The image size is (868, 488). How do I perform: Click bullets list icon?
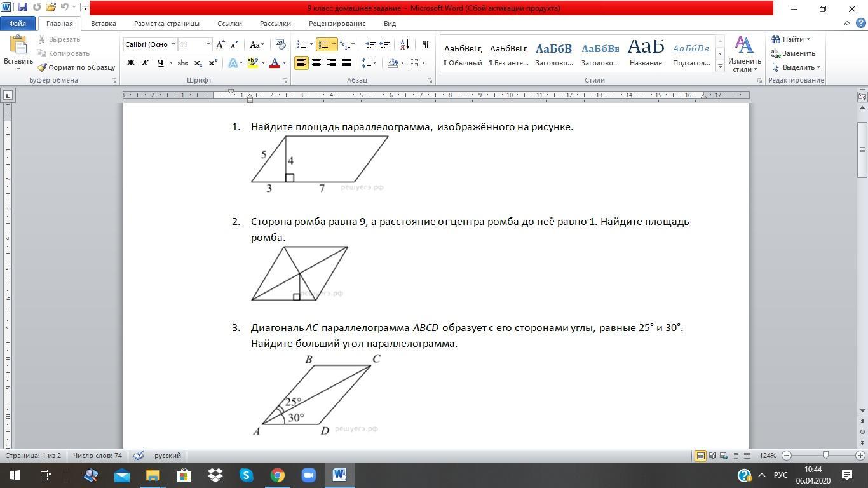(302, 44)
